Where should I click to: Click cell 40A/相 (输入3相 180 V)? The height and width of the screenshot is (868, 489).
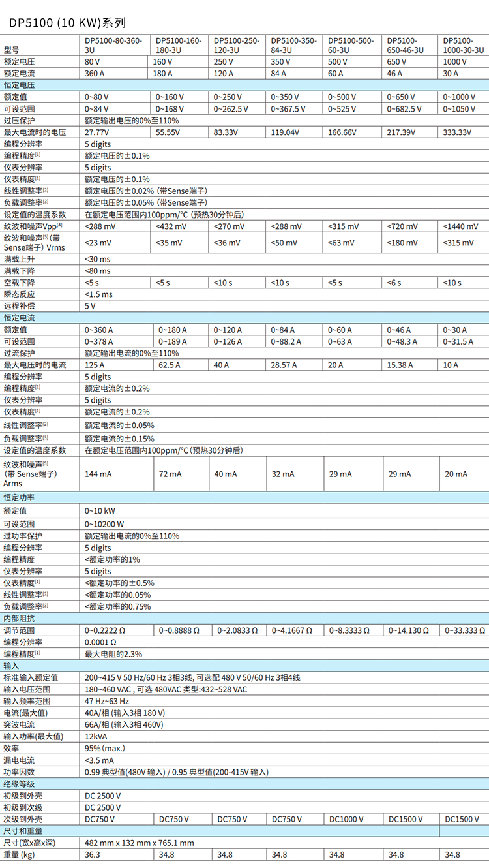(x=125, y=713)
